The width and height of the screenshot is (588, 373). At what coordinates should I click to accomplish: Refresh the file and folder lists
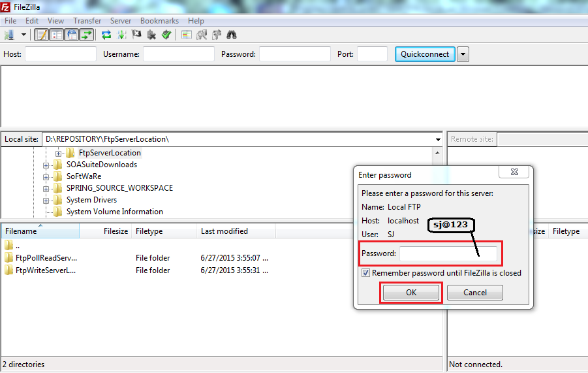(106, 35)
